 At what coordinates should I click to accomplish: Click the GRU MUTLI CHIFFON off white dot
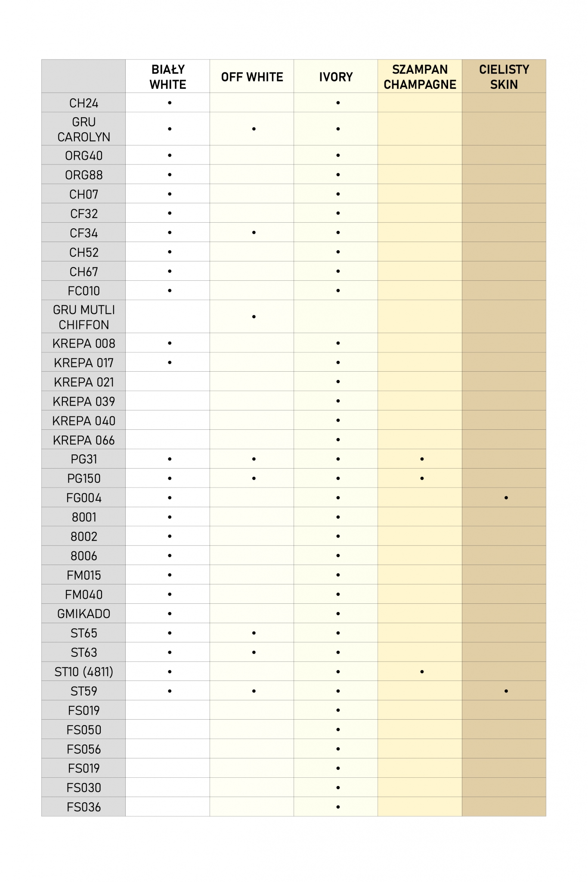(x=254, y=317)
